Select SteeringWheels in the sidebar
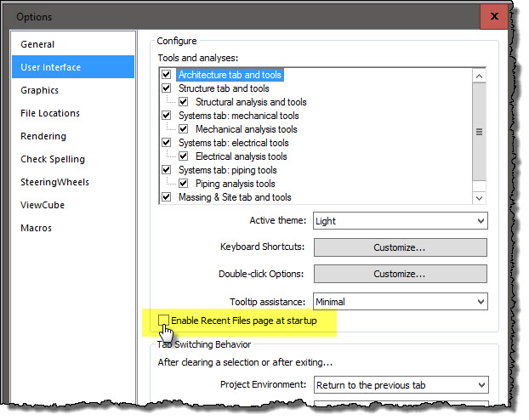 click(x=73, y=182)
